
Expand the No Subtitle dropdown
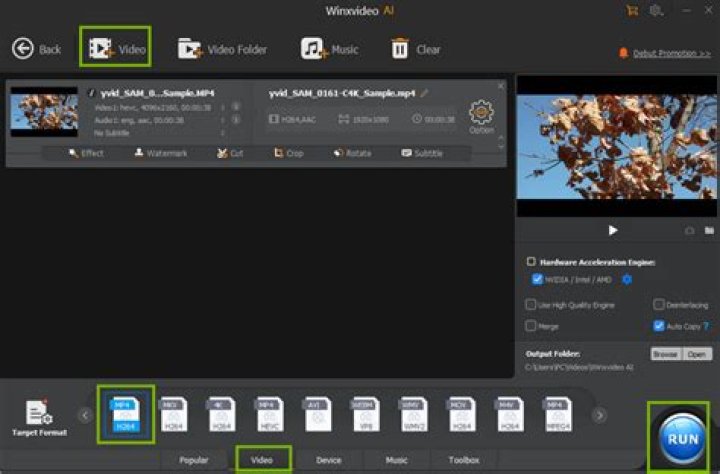(223, 133)
